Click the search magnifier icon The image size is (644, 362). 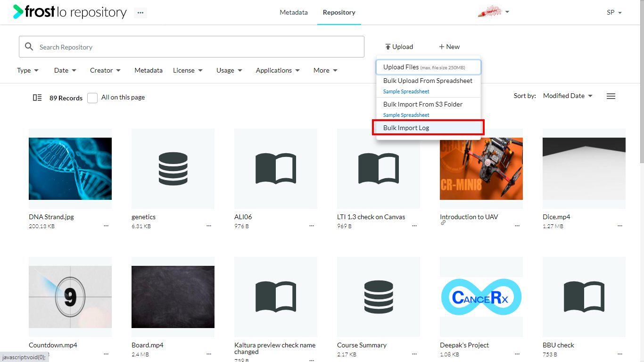pyautogui.click(x=29, y=47)
